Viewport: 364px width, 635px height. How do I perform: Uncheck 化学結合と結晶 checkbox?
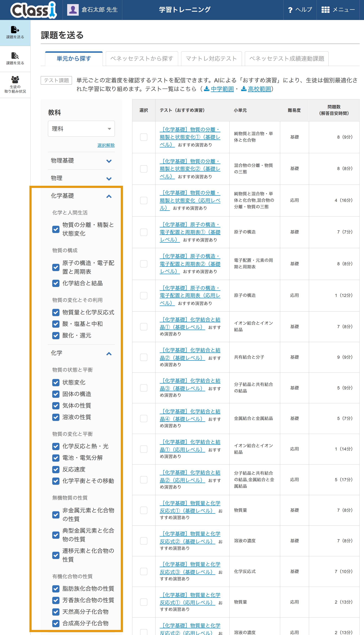pyautogui.click(x=56, y=283)
